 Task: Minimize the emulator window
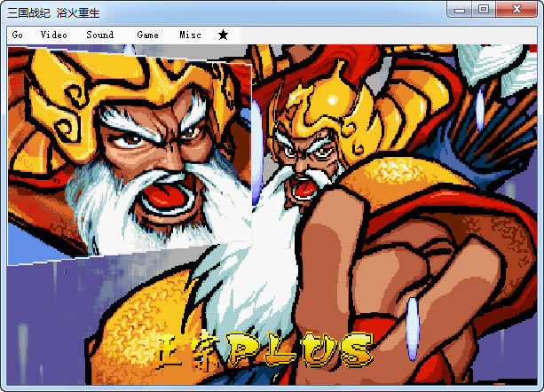[459, 9]
